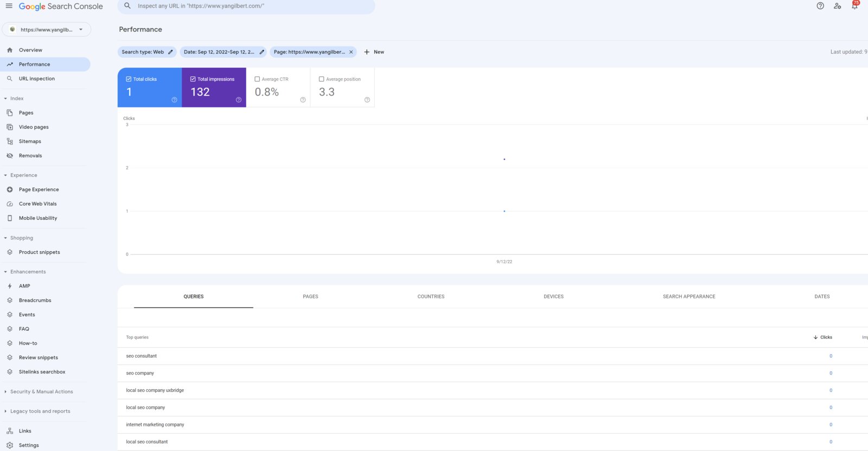This screenshot has height=451, width=868.
Task: Expand Security & Manual Actions section
Action: pyautogui.click(x=5, y=392)
